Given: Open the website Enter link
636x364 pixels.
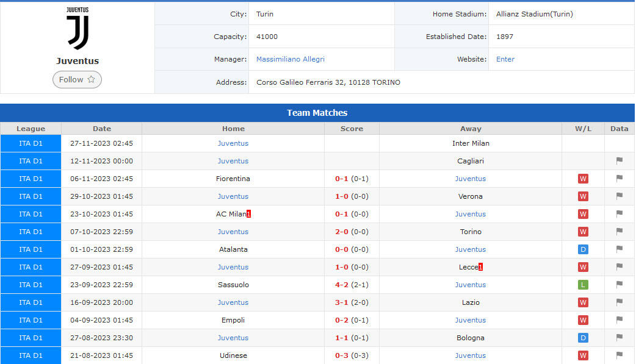Looking at the screenshot, I should point(505,59).
